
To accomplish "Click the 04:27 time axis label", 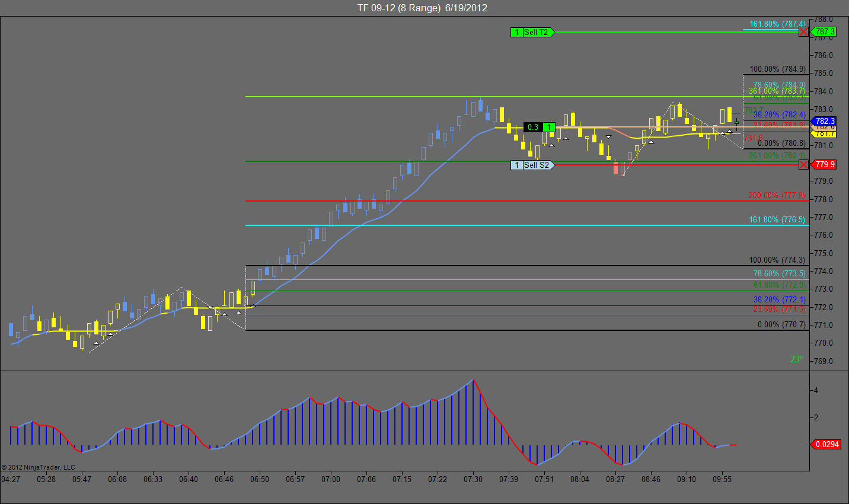I will tap(11, 479).
